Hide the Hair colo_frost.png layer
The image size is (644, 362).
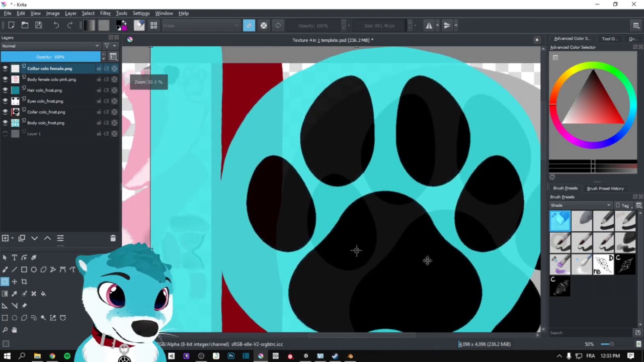click(x=5, y=90)
